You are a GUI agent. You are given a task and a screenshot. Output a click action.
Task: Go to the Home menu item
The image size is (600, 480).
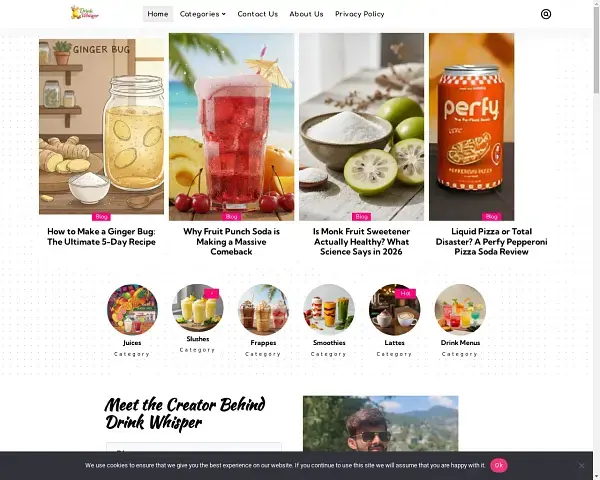pyautogui.click(x=158, y=14)
